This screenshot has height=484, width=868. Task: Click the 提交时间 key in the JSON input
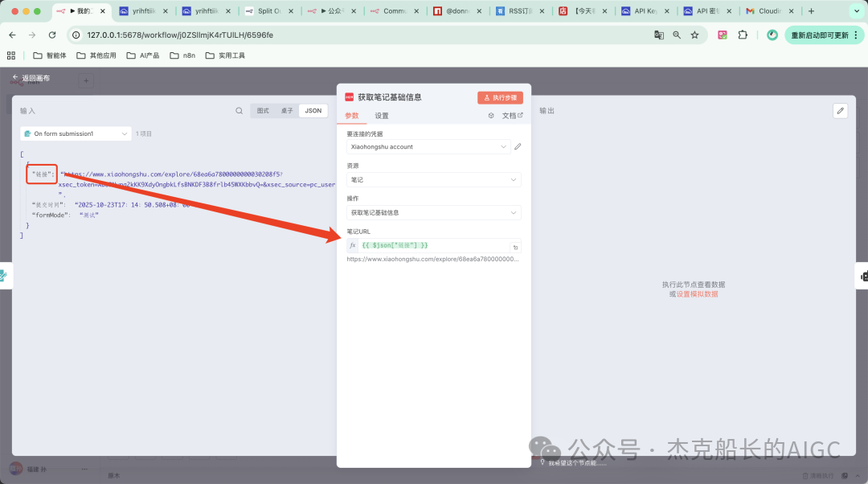click(x=48, y=205)
